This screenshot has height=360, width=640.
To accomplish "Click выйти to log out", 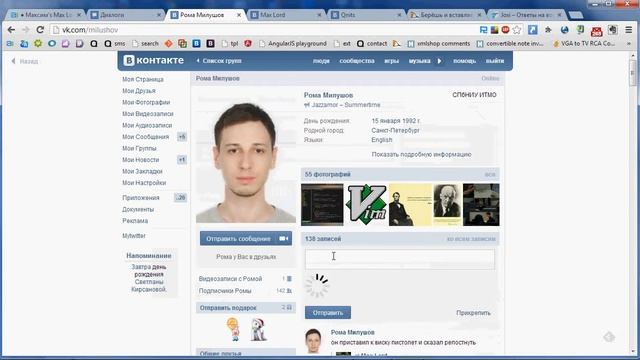I will 495,61.
